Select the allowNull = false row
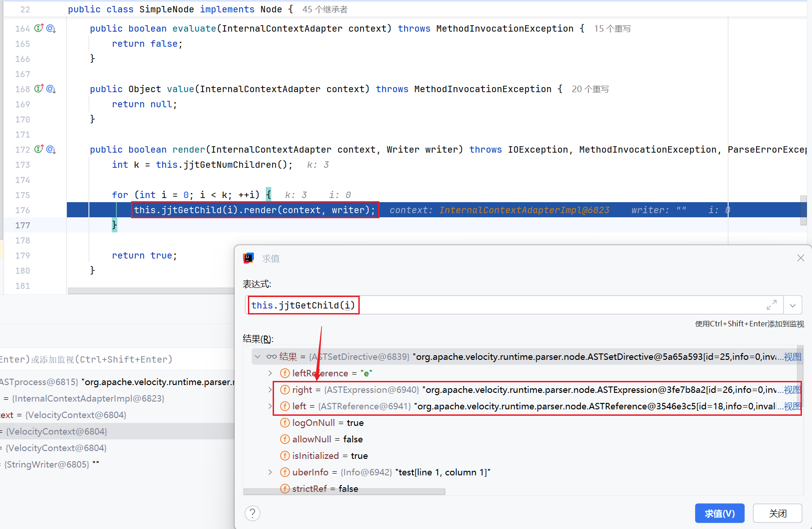 pos(522,439)
